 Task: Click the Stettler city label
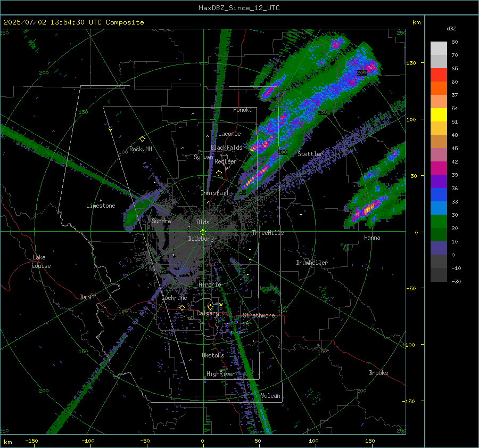pyautogui.click(x=310, y=154)
